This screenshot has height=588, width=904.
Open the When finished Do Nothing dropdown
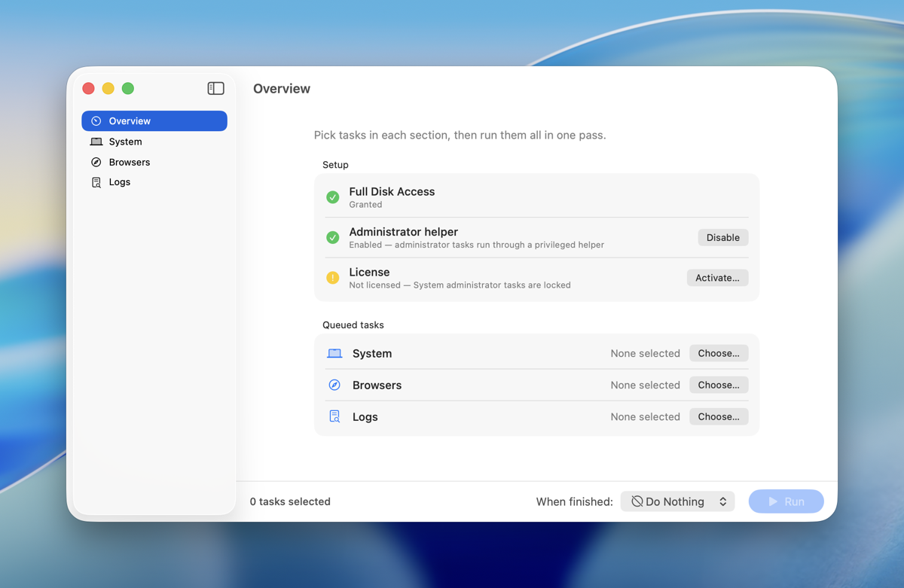click(x=677, y=501)
